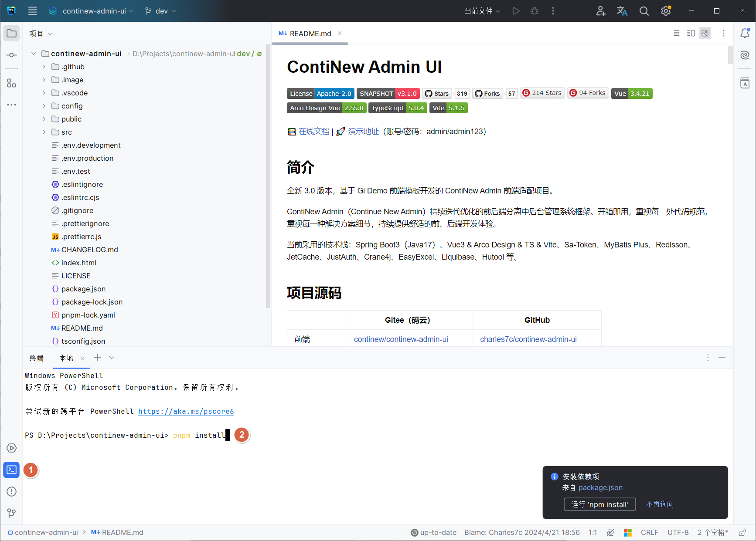Screen dimensions: 756x541
Task: Change line separator CRLF in status bar
Action: (650, 532)
